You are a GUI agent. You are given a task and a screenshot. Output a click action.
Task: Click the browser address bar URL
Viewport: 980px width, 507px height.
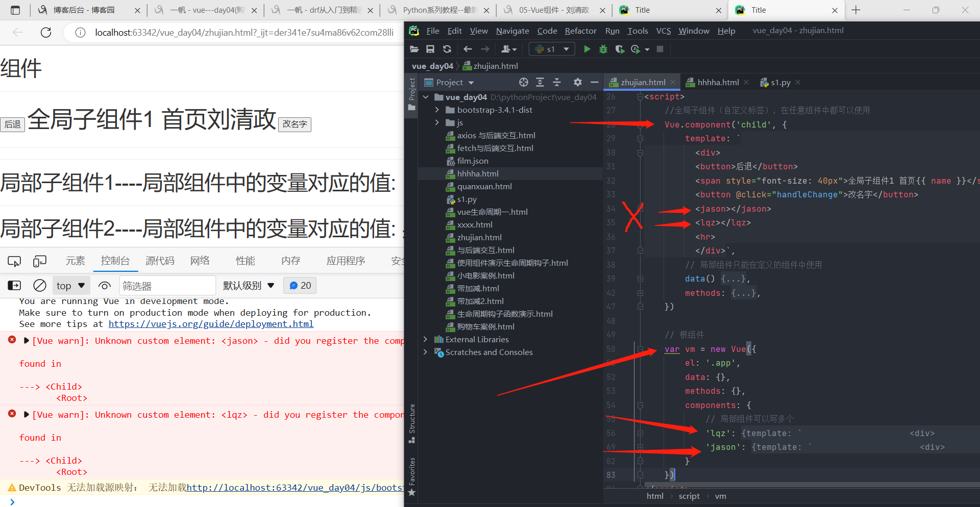[x=244, y=33]
